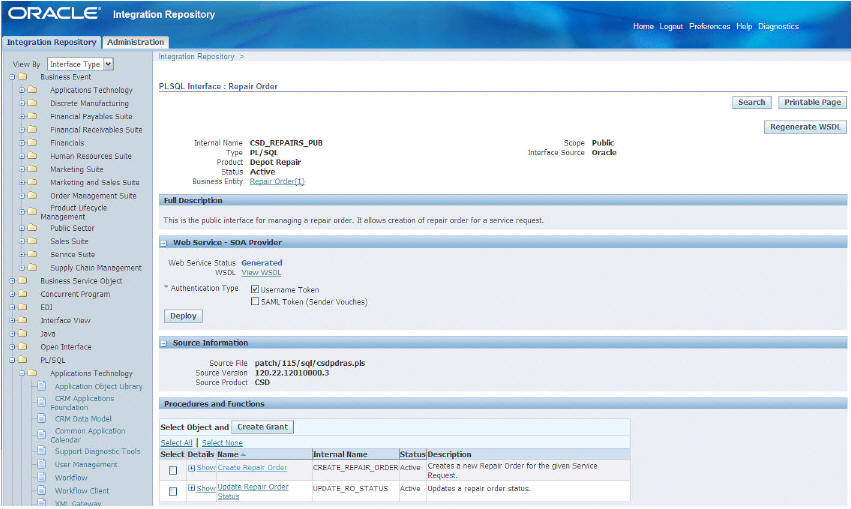Click the EDI folder icon

23,307
